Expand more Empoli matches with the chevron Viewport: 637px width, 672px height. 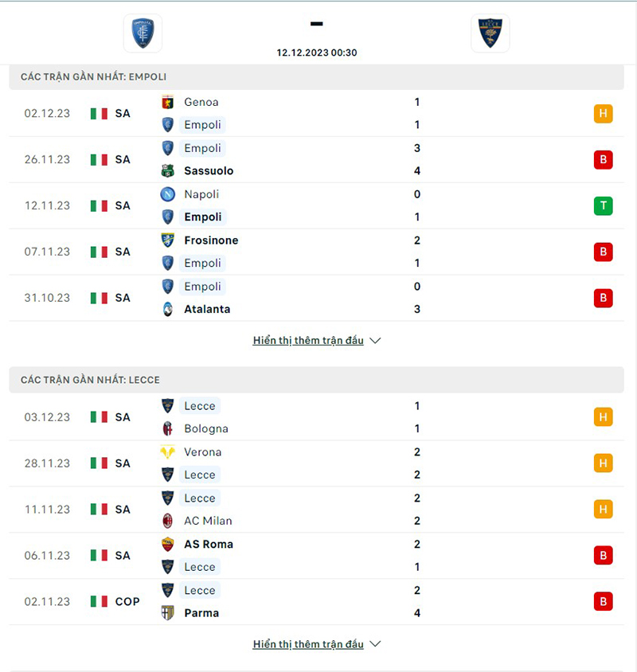coord(374,340)
